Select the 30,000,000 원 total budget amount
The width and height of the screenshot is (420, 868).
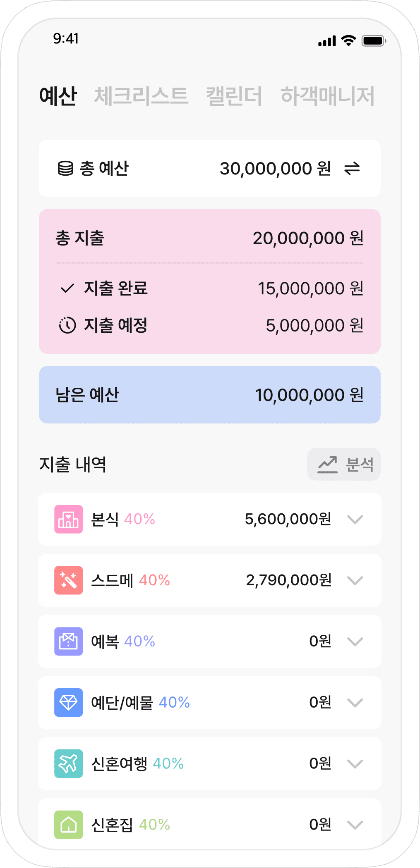click(x=275, y=169)
